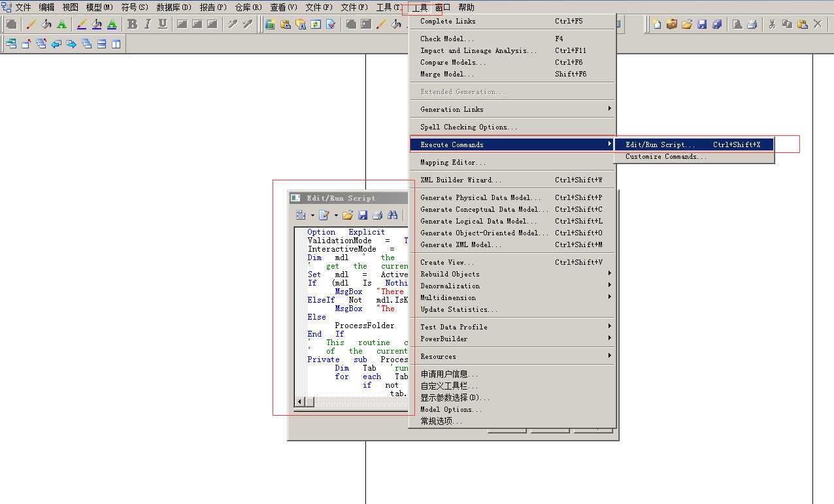Screen dimensions: 834x504
Task: Click ProcessFolder line in script editor
Action: coord(365,326)
